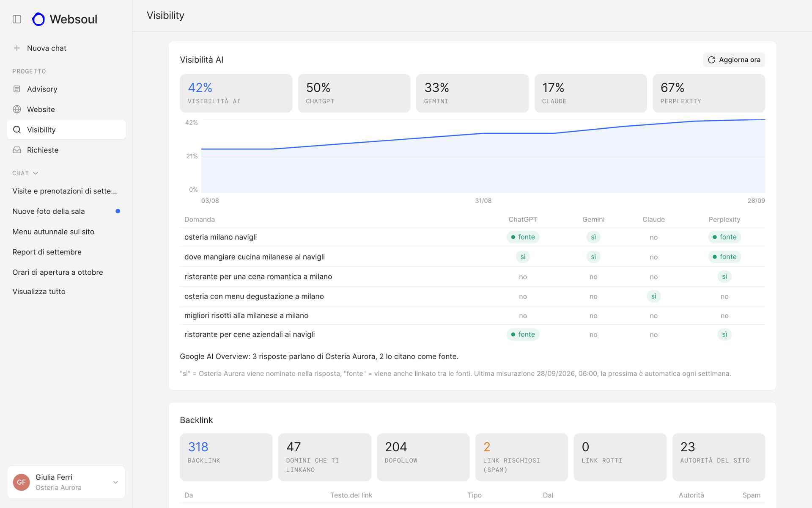Click the Advisory document icon

click(17, 89)
